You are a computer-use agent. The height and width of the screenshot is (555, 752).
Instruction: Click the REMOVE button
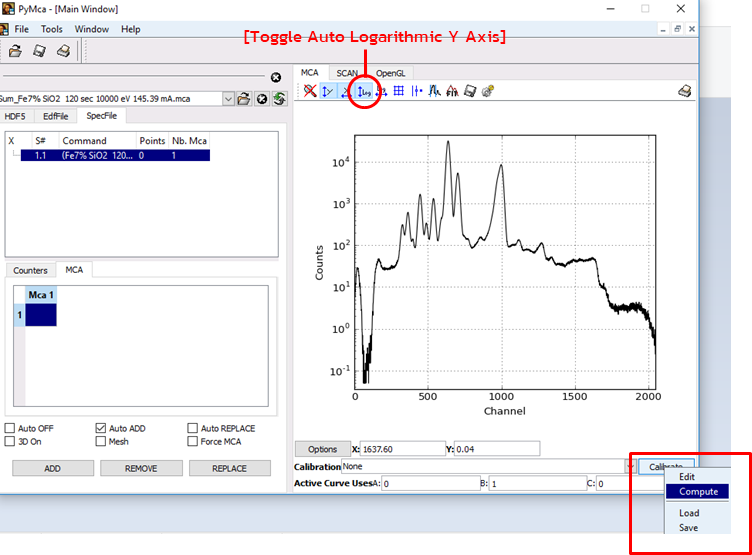(141, 468)
